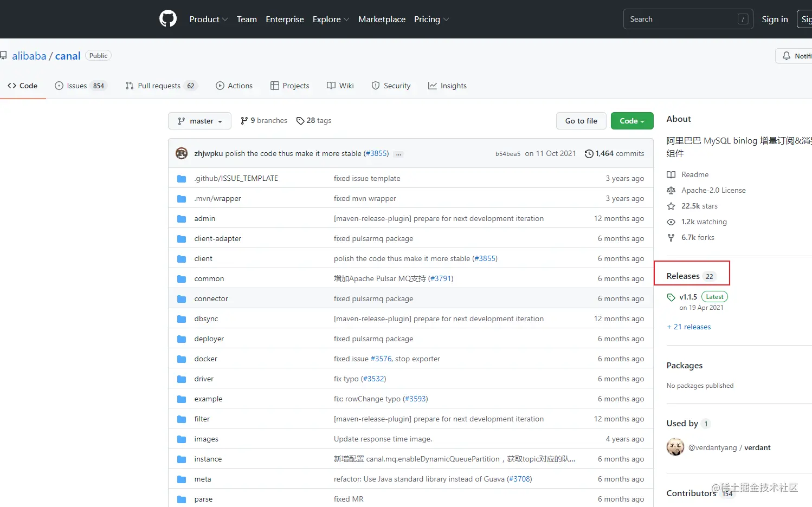Open the 9 branches link
Image resolution: width=812 pixels, height=507 pixels.
[264, 120]
